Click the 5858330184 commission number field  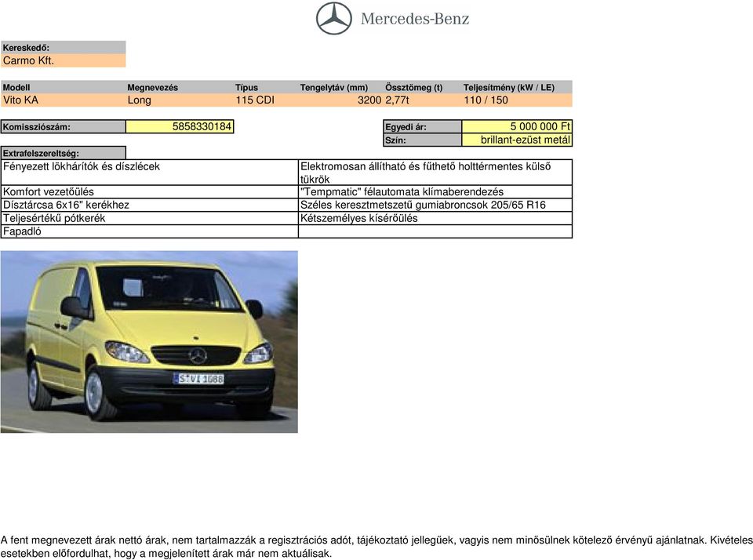pyautogui.click(x=180, y=127)
